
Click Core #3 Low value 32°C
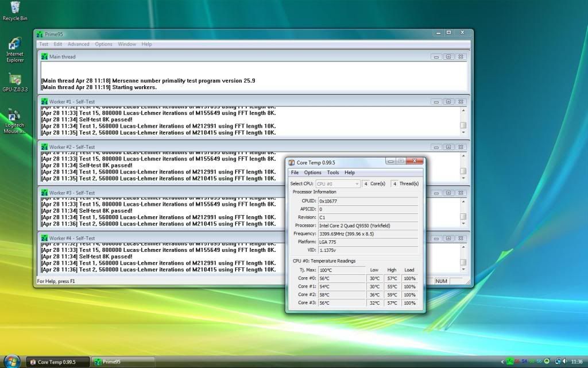pyautogui.click(x=374, y=303)
